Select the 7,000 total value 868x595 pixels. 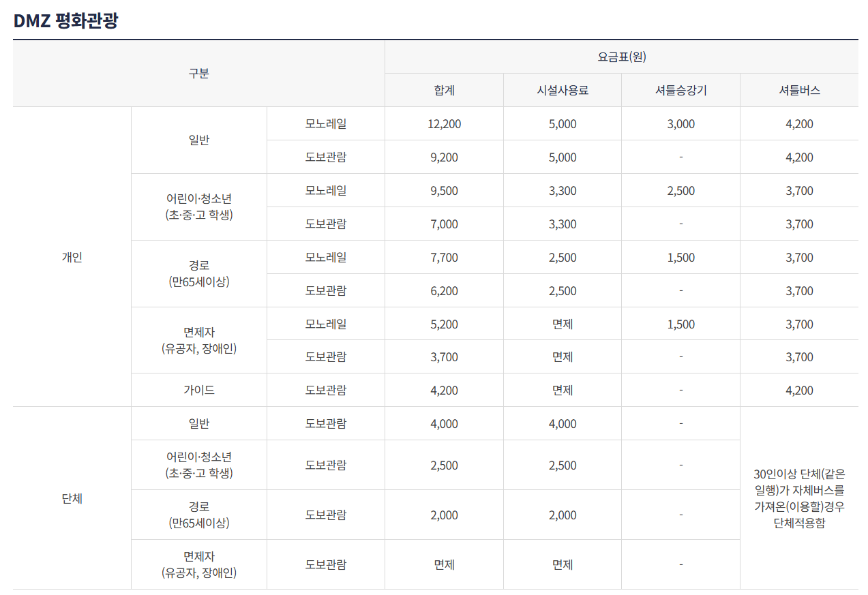[x=444, y=224]
